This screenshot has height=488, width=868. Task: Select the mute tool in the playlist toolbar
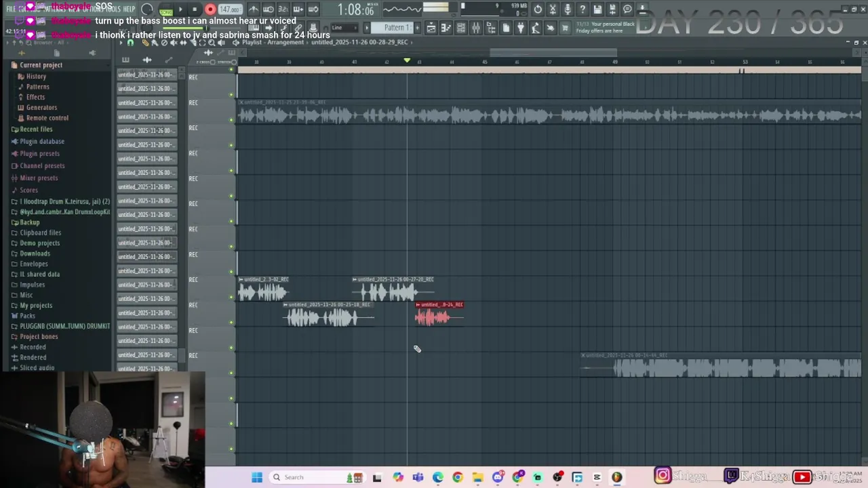(x=174, y=43)
